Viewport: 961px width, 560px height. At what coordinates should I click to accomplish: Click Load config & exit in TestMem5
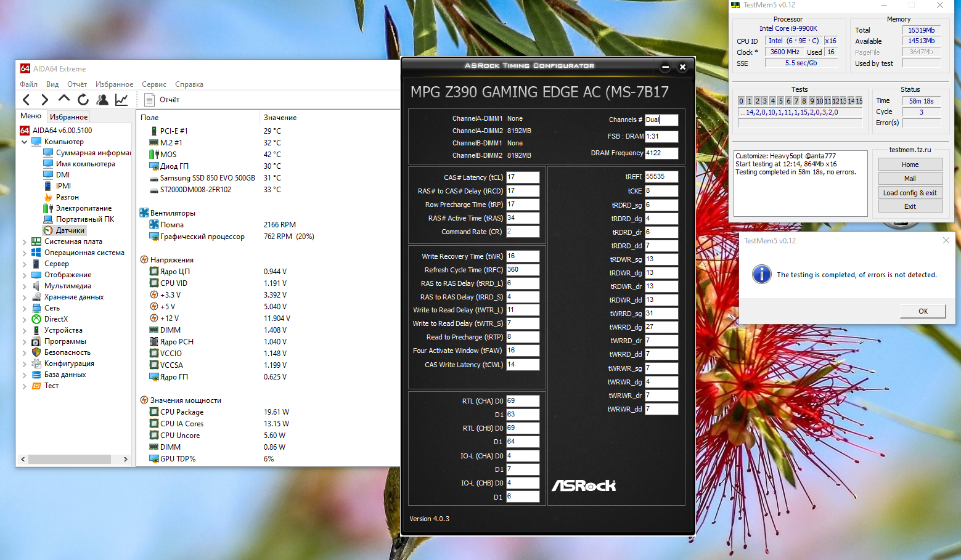(910, 193)
